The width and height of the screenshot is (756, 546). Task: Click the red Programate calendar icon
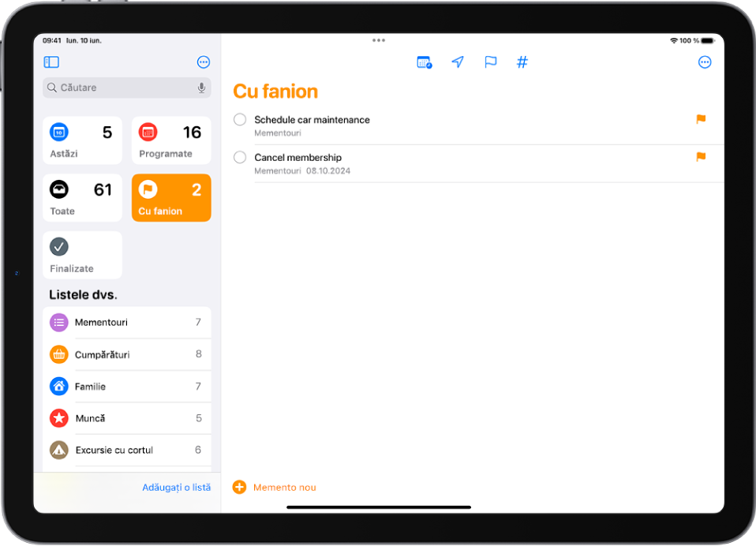point(148,132)
